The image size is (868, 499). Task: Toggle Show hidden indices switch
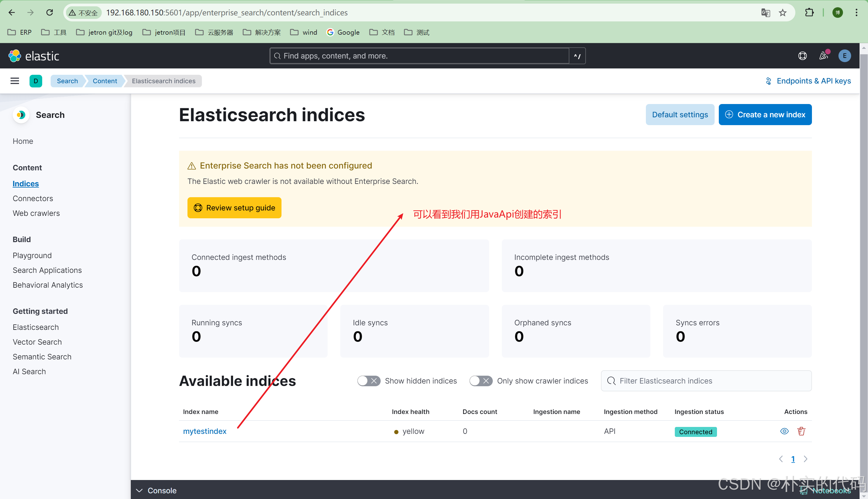click(369, 381)
